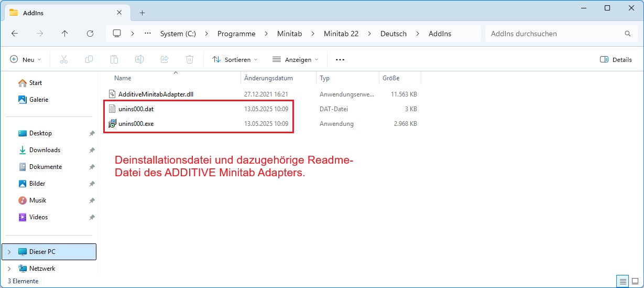This screenshot has width=644, height=288.
Task: Unpin Desktop using its pin icon
Action: 92,133
